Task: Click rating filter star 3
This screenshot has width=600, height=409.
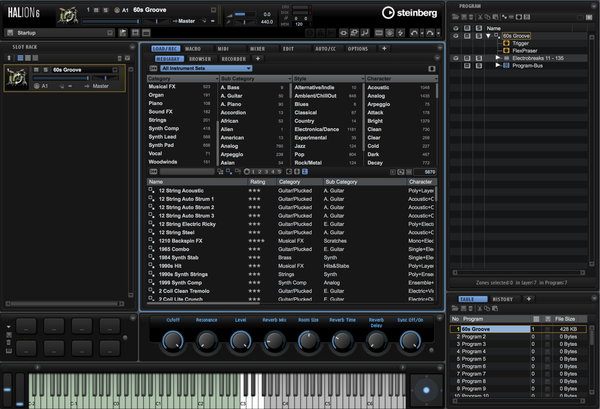Action: point(266,172)
